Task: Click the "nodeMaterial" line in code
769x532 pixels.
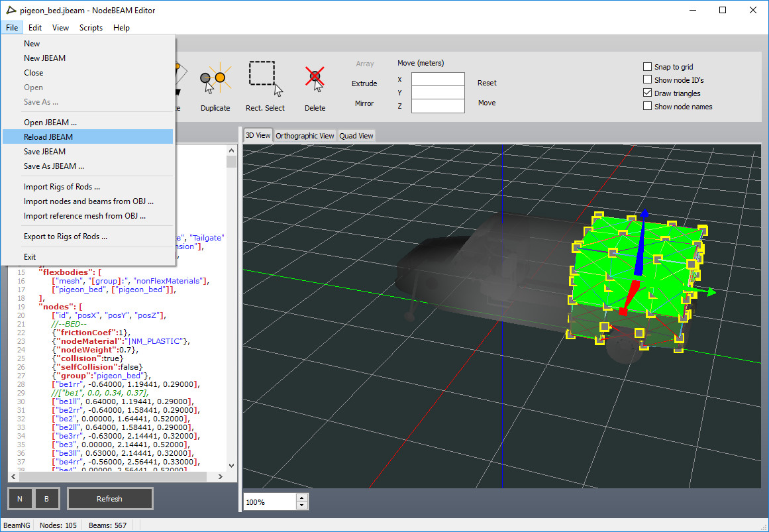Action: (x=121, y=341)
